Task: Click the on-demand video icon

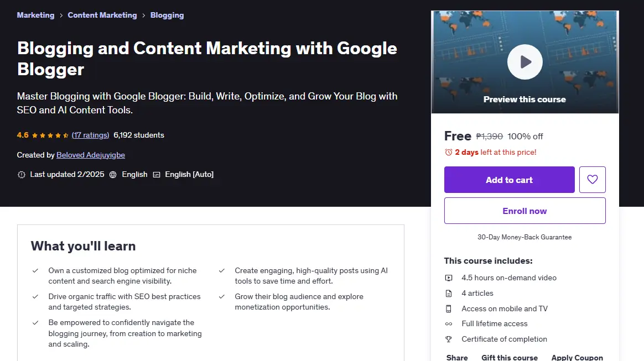Action: pos(449,278)
